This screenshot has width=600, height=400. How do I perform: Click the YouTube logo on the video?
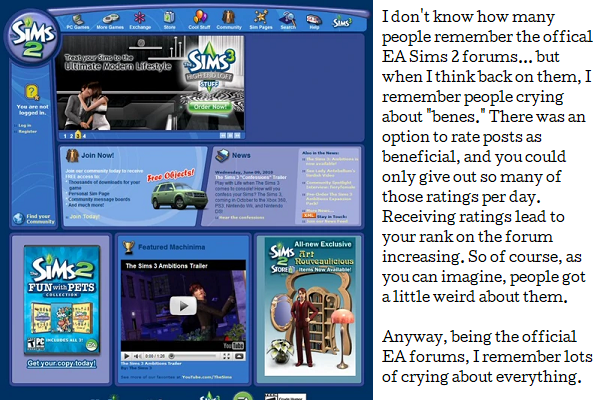point(233,346)
